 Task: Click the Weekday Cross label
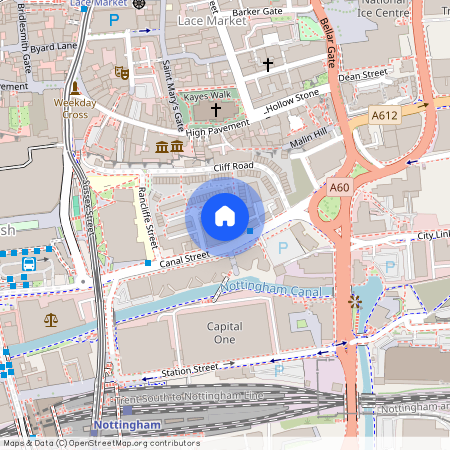(75, 109)
